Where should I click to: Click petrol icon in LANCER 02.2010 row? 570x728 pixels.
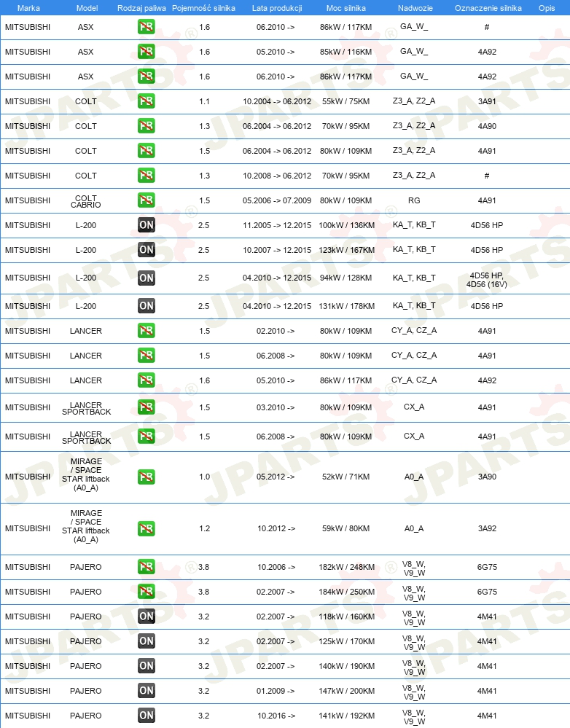pyautogui.click(x=147, y=331)
